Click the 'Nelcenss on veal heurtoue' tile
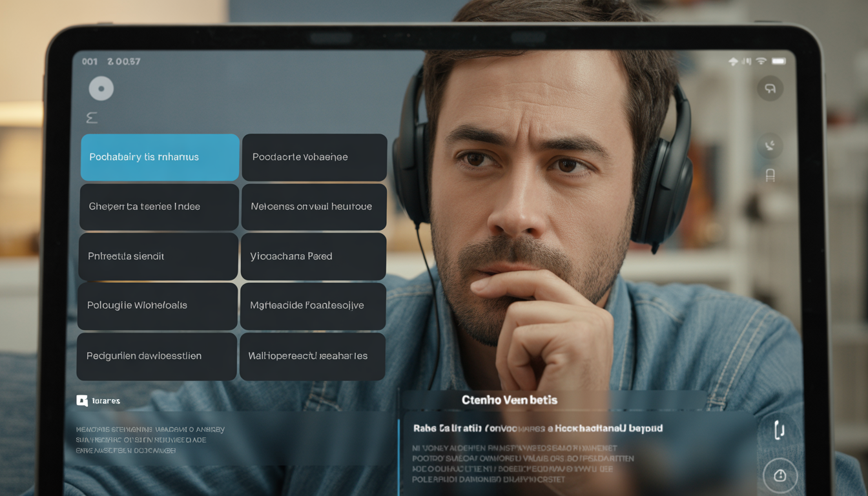This screenshot has width=868, height=496. pyautogui.click(x=314, y=207)
